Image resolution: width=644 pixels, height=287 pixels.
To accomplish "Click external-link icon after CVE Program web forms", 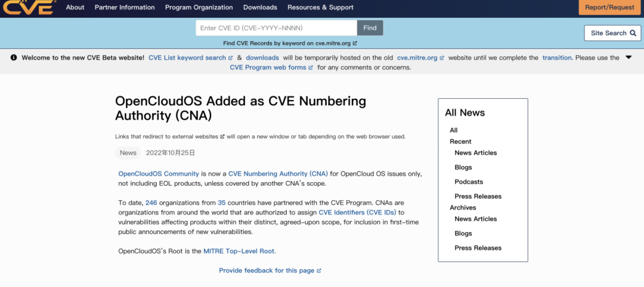I will [x=311, y=68].
